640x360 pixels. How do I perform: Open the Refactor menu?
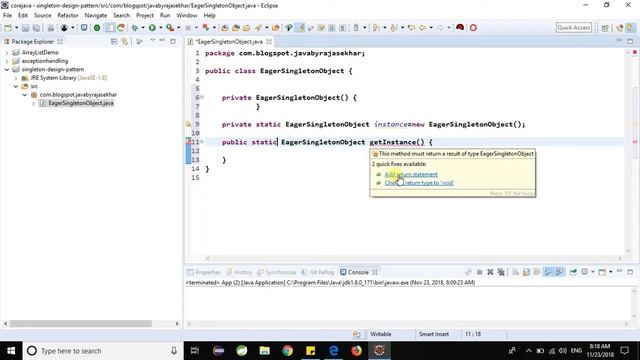[x=68, y=16]
